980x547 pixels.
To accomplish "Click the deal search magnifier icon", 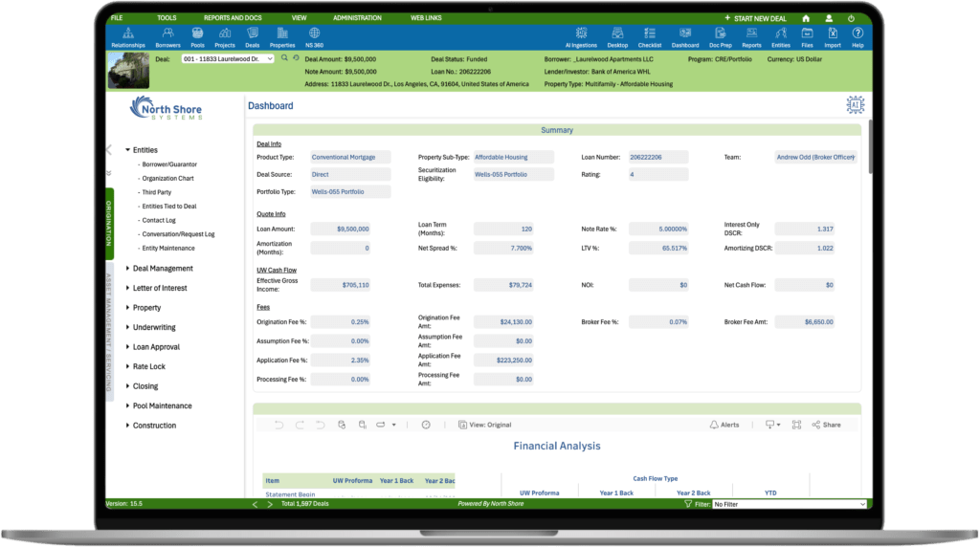I will click(284, 58).
